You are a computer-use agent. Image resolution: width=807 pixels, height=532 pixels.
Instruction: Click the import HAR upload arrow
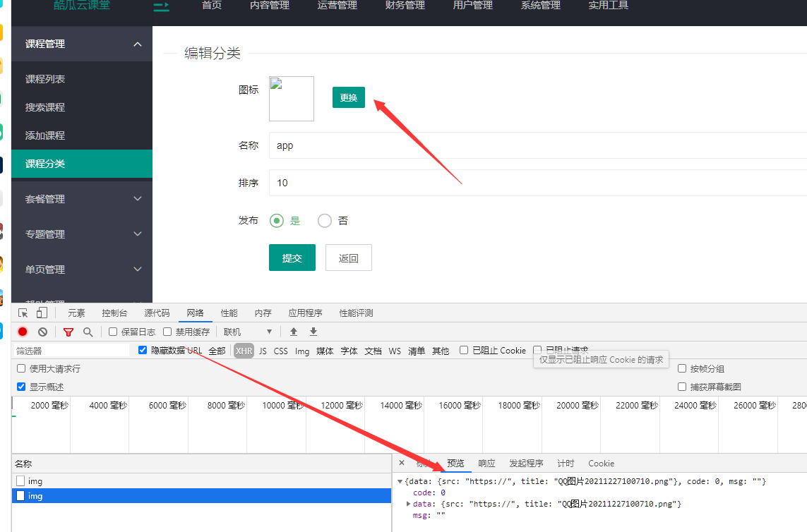coord(294,332)
